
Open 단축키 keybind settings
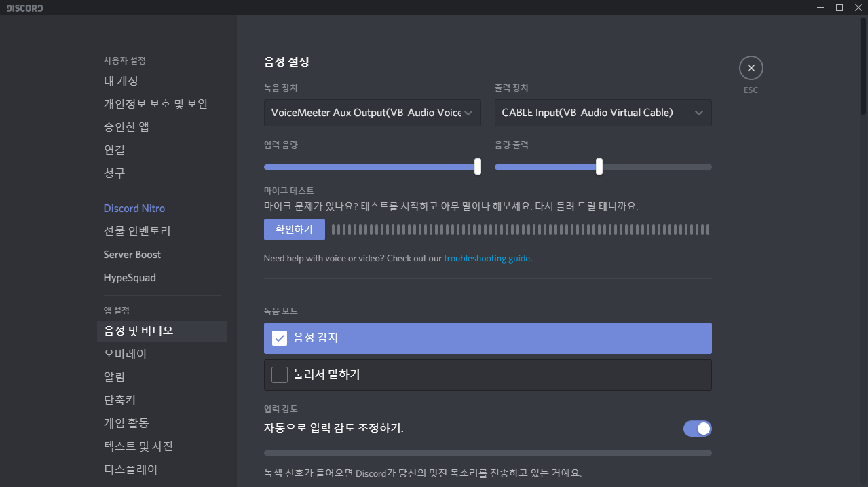(162, 401)
